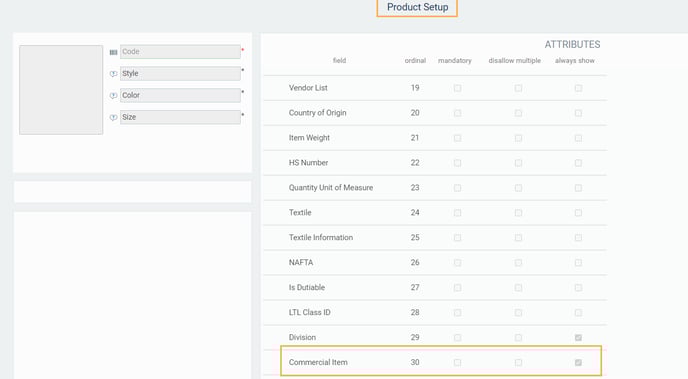The width and height of the screenshot is (688, 379).
Task: Focus the Code input field
Action: [180, 52]
